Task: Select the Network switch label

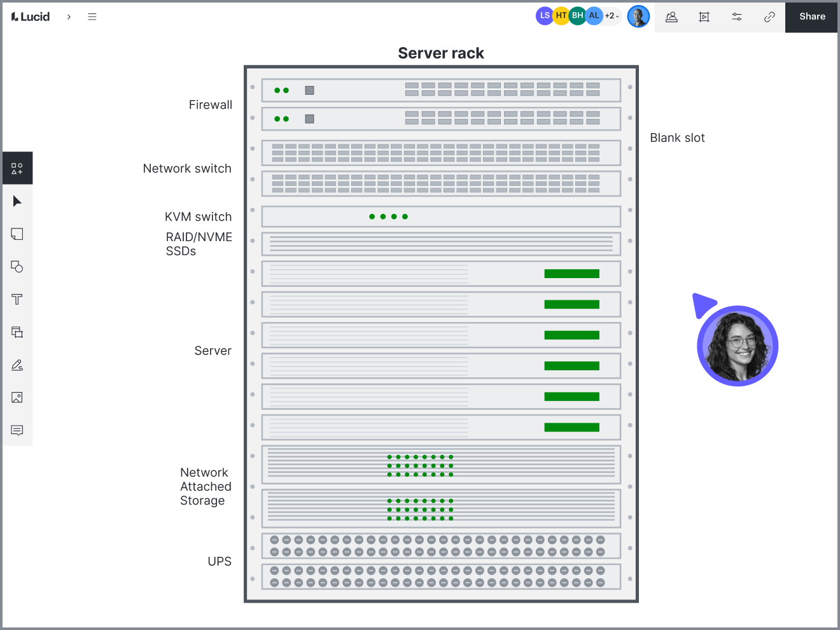Action: (x=187, y=169)
